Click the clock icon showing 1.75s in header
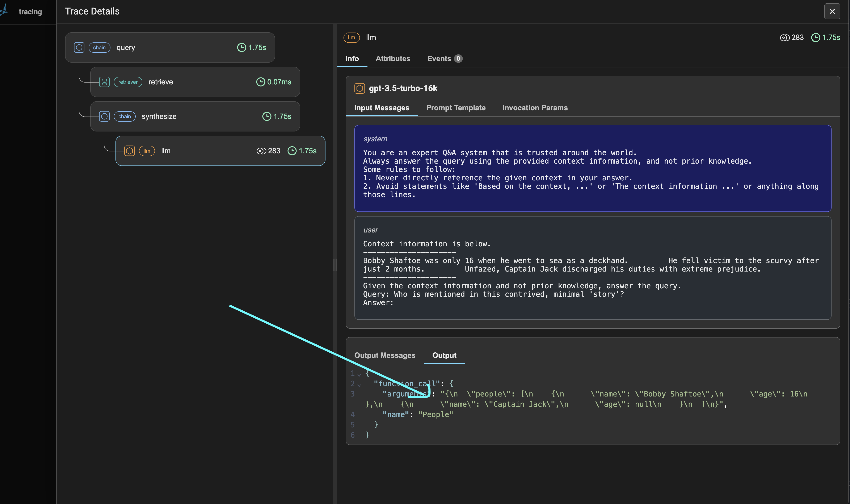The width and height of the screenshot is (850, 504). tap(816, 38)
